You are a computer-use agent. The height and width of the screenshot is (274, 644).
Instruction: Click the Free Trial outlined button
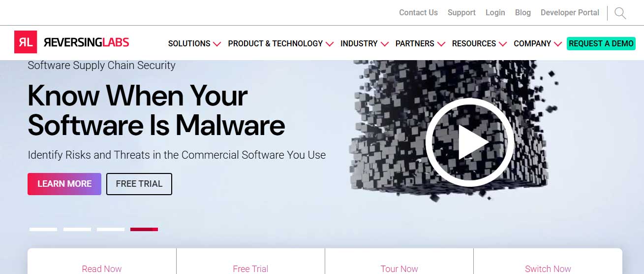(x=139, y=184)
